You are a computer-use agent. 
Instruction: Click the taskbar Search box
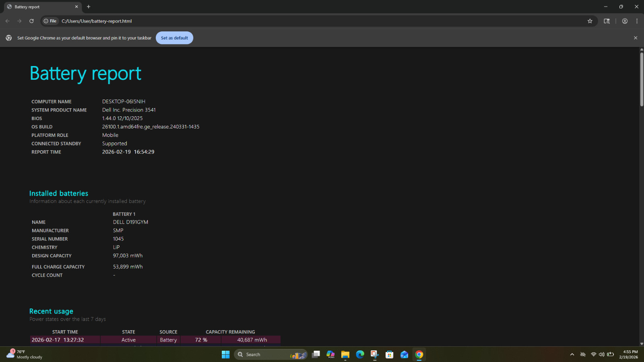point(270,354)
